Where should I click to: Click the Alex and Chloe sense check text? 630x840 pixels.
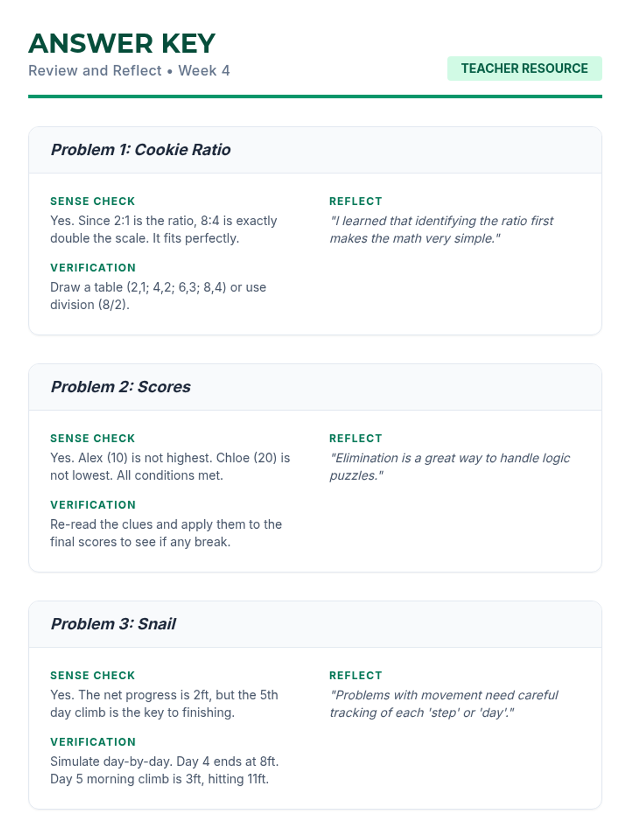click(170, 467)
